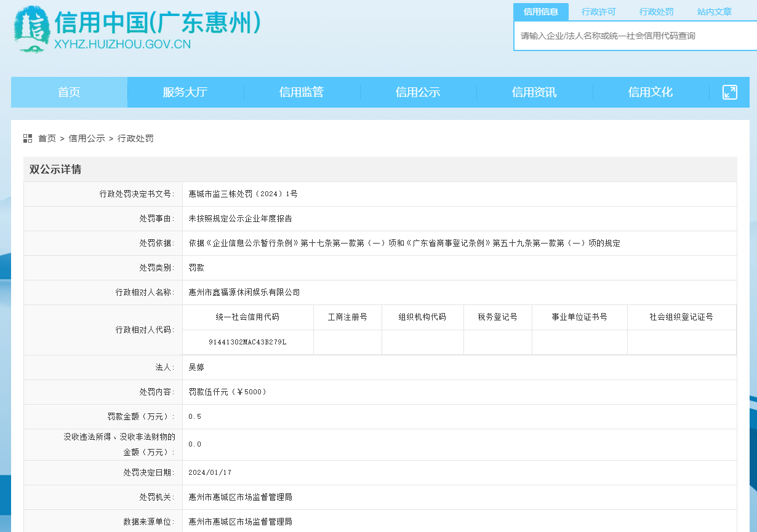The width and height of the screenshot is (757, 532).
Task: Open 信用资讯 in the main navigation
Action: click(x=534, y=92)
